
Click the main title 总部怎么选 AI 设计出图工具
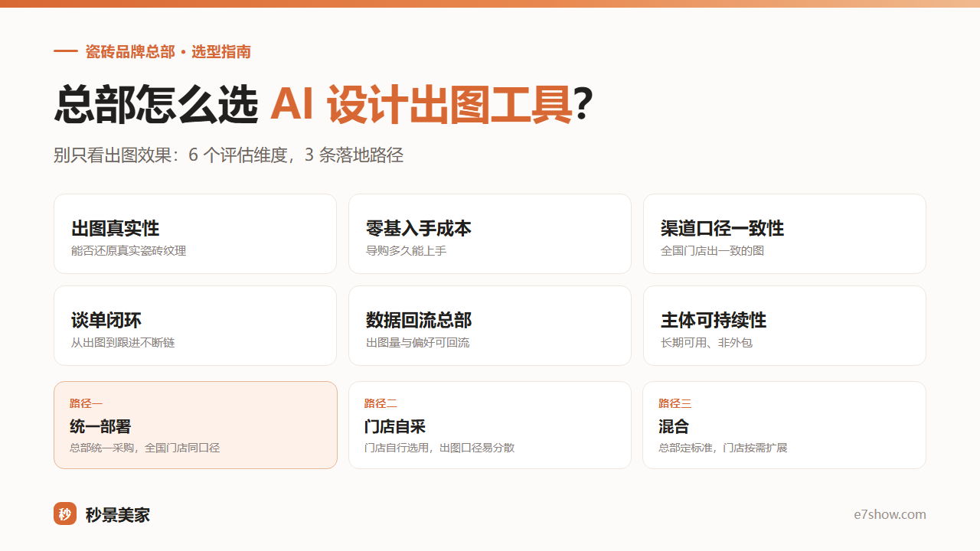click(323, 105)
